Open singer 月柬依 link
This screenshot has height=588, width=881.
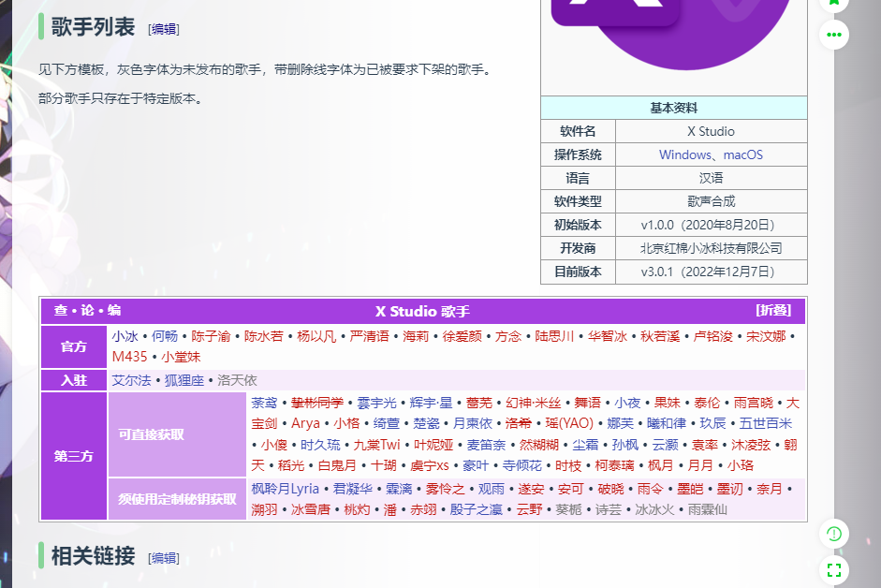point(473,423)
